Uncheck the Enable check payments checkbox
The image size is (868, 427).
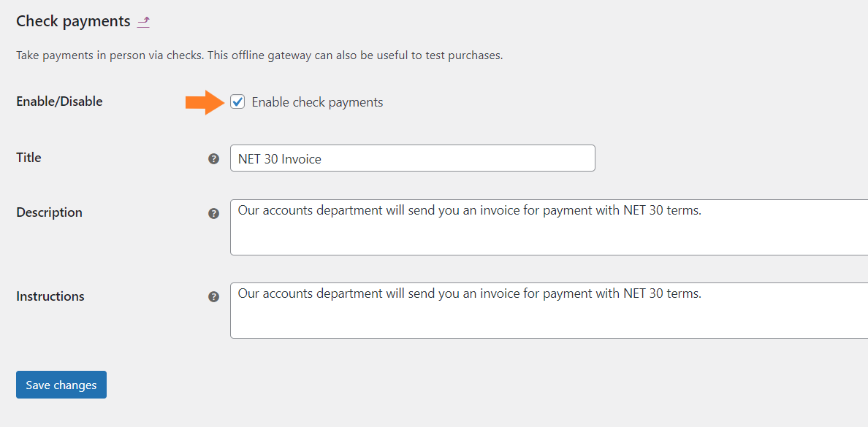coord(237,101)
